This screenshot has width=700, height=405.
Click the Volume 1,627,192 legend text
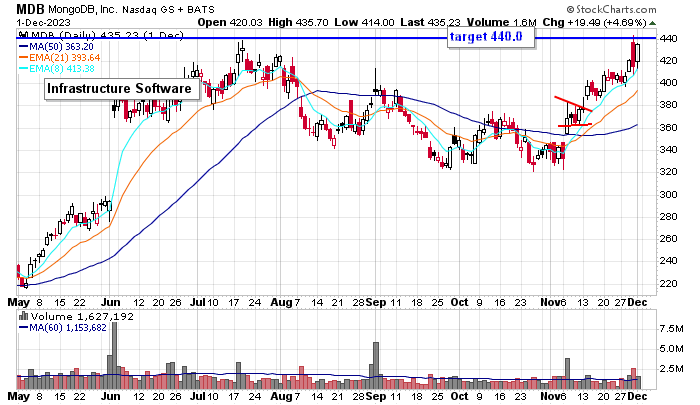click(82, 317)
